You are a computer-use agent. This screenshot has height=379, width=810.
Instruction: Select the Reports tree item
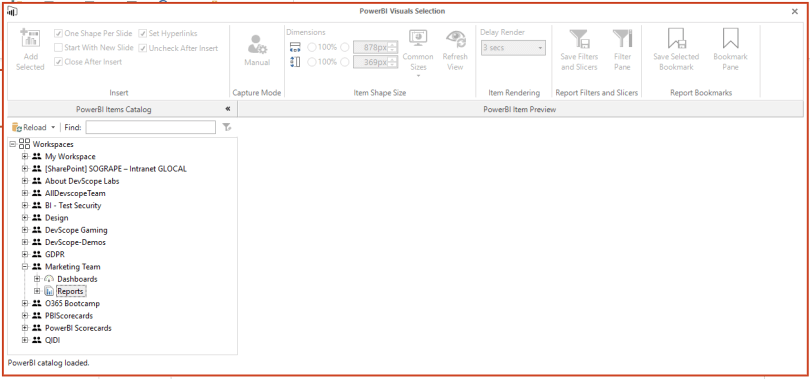70,291
